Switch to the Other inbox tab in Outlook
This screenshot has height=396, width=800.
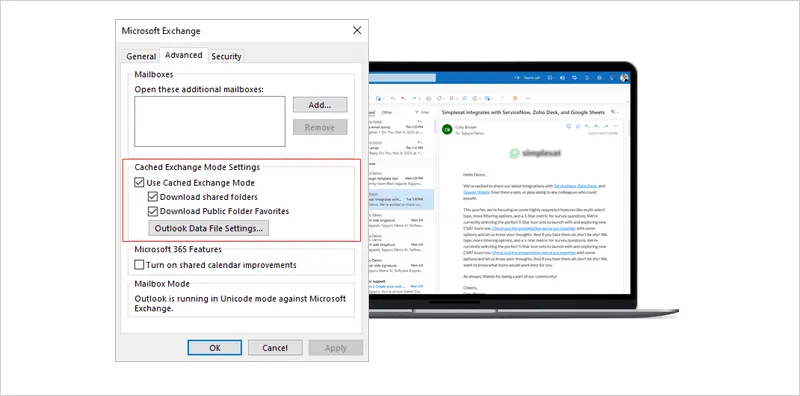point(387,112)
